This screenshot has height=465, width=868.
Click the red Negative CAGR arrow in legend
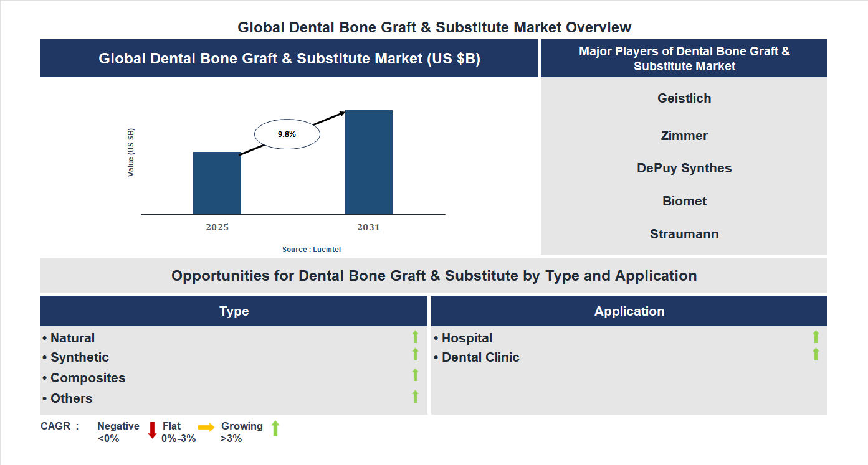[151, 431]
